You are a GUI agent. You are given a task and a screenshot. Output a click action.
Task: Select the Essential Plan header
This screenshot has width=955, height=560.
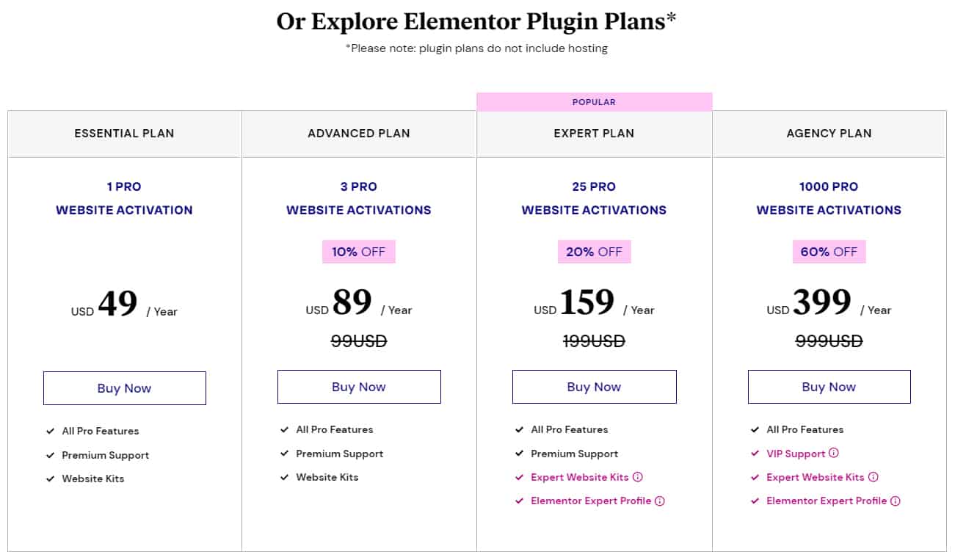(124, 134)
